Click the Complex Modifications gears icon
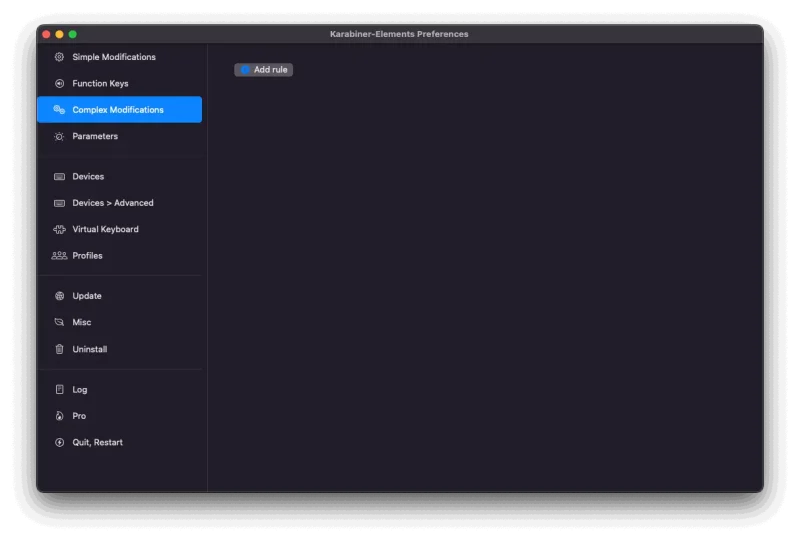 59,110
